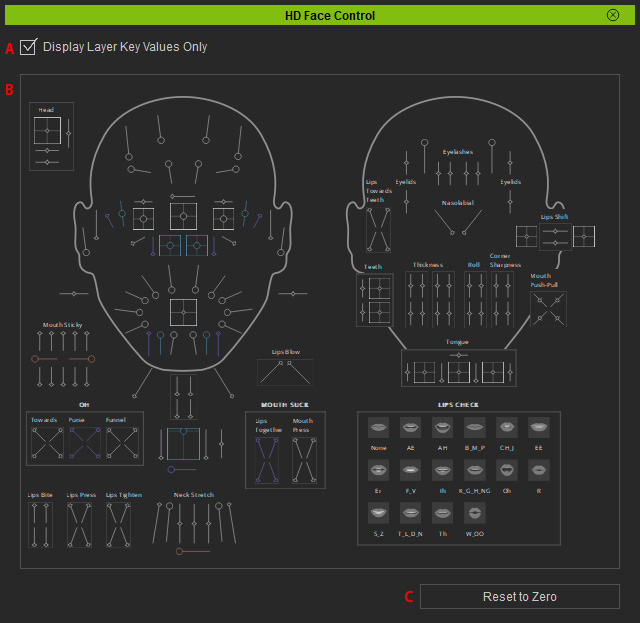640x623 pixels.
Task: Select the AE viseme lips icon
Action: [x=410, y=427]
